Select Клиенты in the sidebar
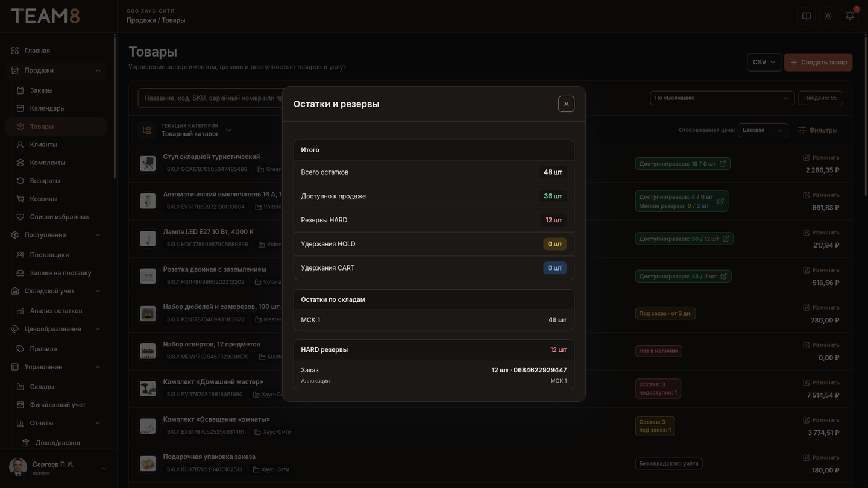Image resolution: width=868 pixels, height=488 pixels. 57,145
